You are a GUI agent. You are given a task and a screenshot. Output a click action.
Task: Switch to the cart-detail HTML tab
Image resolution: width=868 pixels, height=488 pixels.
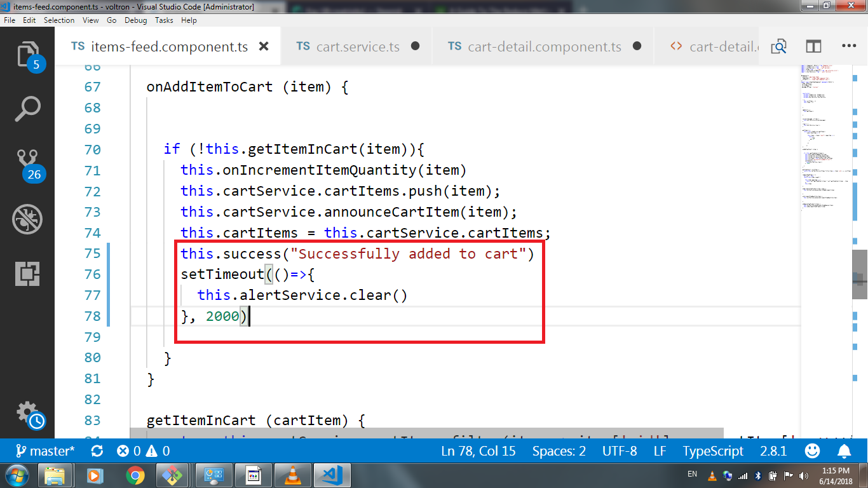point(707,46)
